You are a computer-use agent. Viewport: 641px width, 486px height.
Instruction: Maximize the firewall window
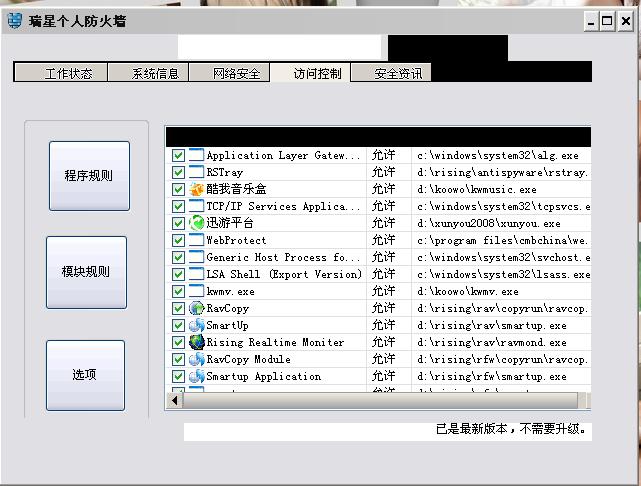[x=607, y=21]
